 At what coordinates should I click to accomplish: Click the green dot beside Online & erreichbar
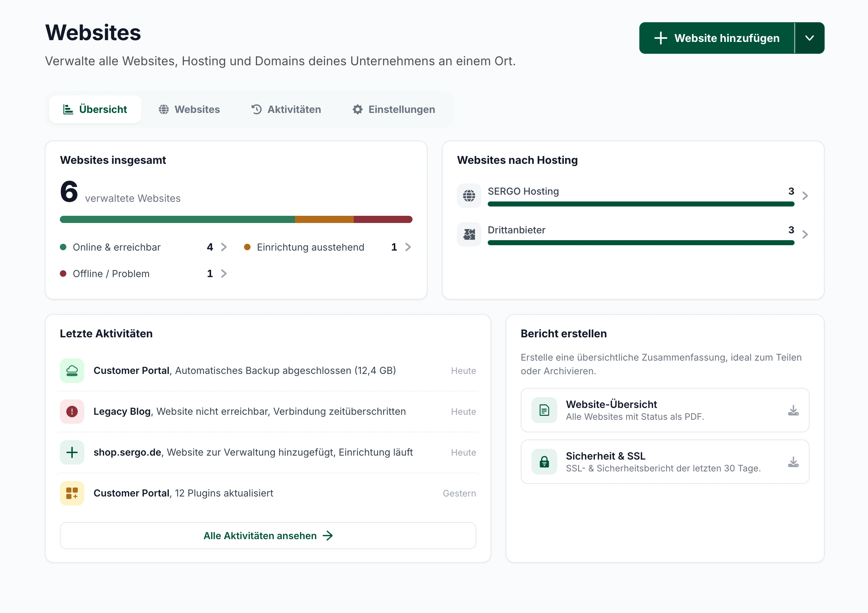63,247
